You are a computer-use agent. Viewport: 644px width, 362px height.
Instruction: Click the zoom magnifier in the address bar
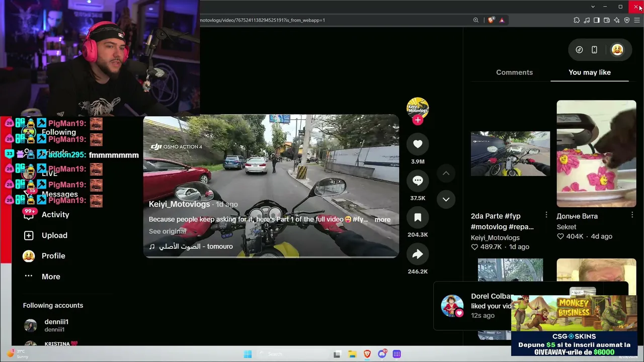pyautogui.click(x=476, y=20)
